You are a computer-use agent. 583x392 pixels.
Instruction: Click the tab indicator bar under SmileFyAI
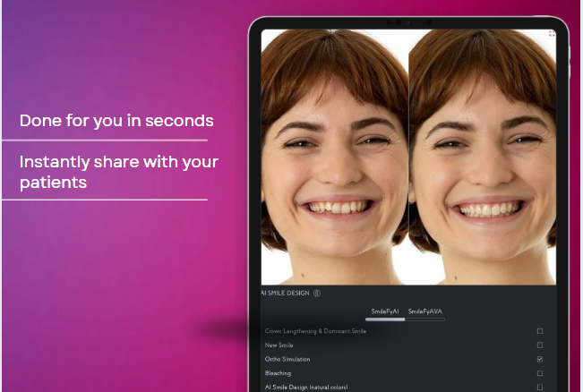pyautogui.click(x=385, y=319)
